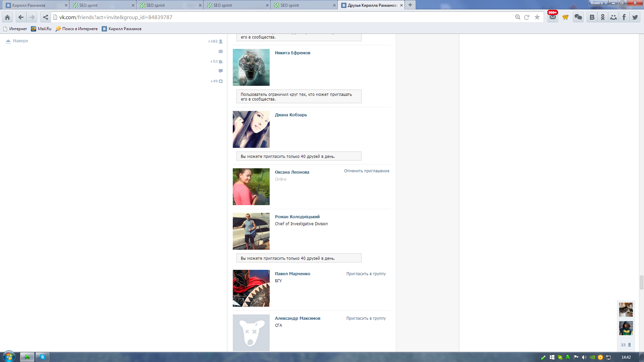This screenshot has height=362, width=644.
Task: Go back to the previous page
Action: tap(21, 17)
